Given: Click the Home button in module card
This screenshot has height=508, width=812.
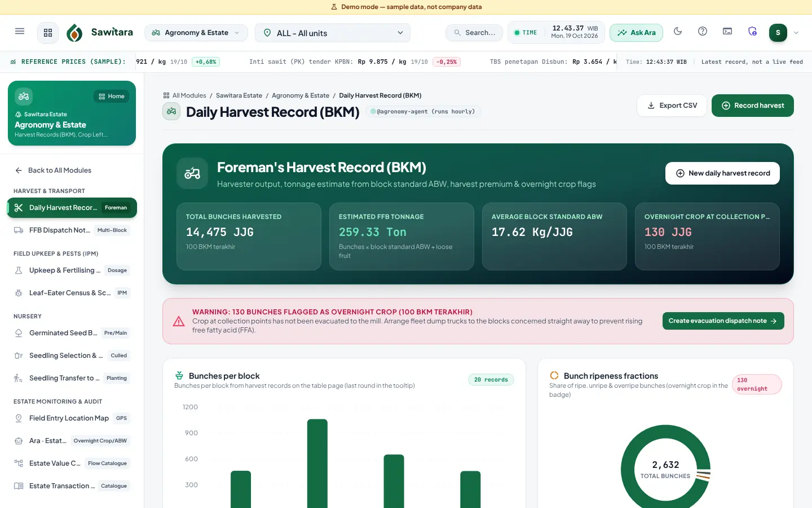Looking at the screenshot, I should 112,97.
